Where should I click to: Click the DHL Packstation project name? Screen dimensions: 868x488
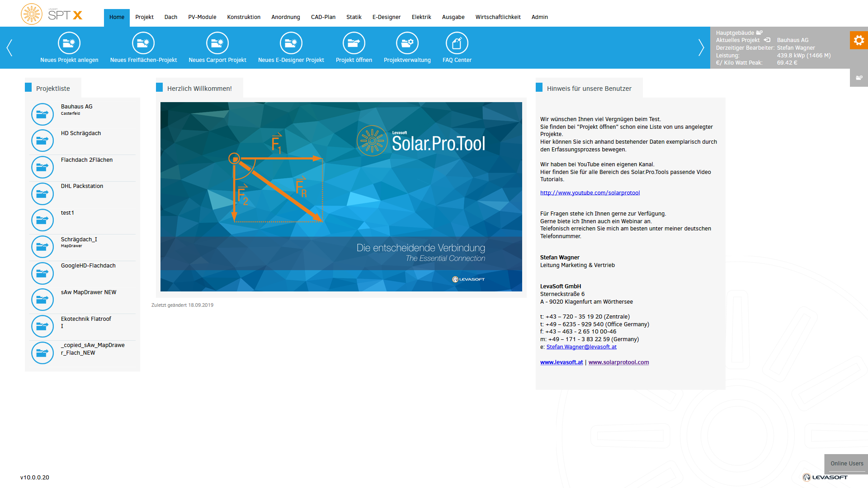(x=82, y=186)
